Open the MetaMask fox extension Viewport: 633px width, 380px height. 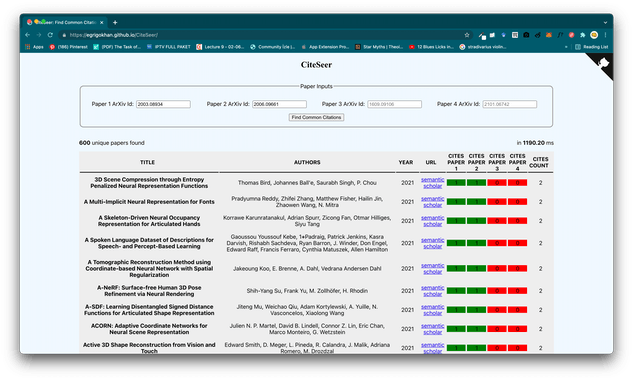(x=549, y=35)
